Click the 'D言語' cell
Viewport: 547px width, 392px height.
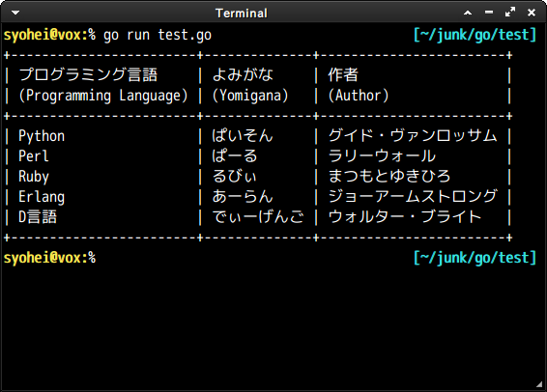point(38,216)
